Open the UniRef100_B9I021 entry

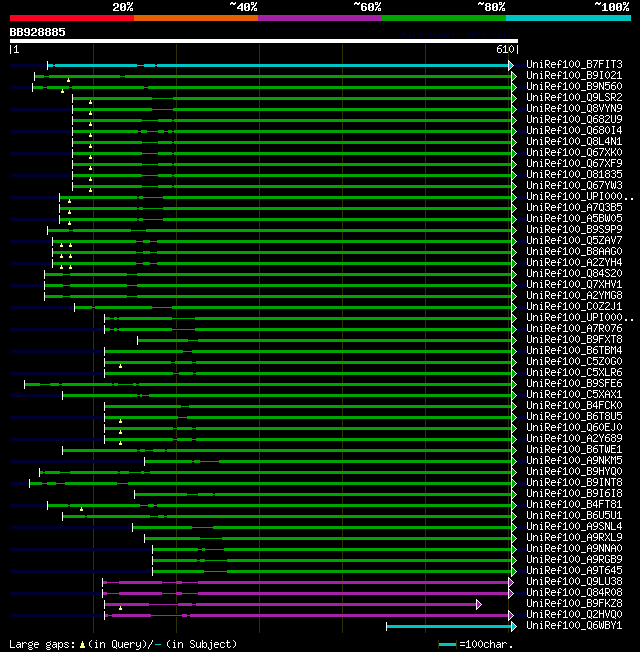tap(574, 76)
